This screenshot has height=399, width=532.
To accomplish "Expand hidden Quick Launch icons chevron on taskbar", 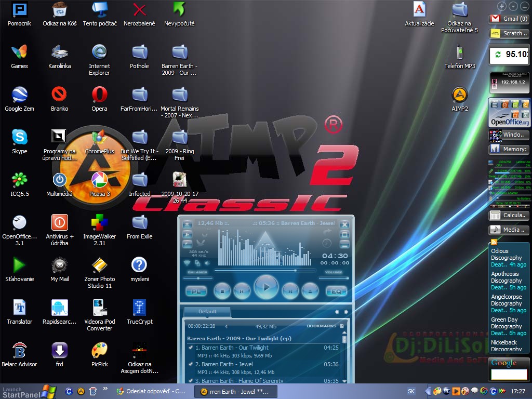I will 105,389.
